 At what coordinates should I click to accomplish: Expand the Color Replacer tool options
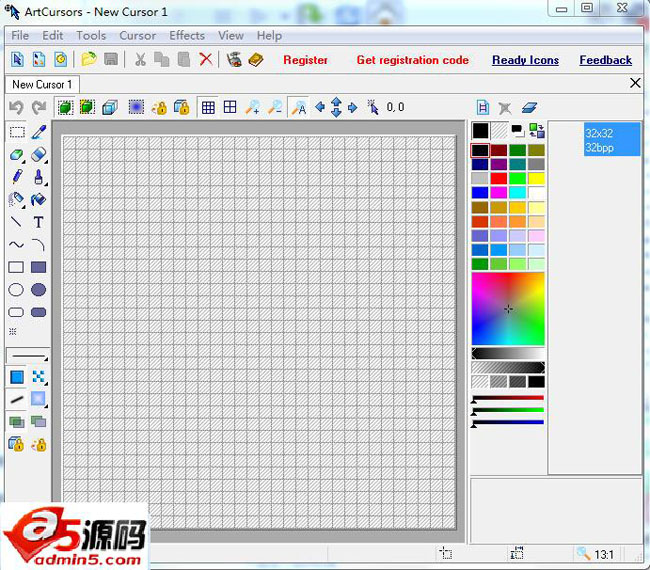(23, 161)
